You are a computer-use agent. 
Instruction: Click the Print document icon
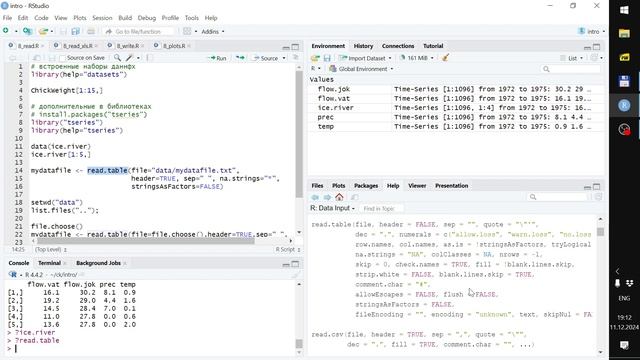point(91,31)
